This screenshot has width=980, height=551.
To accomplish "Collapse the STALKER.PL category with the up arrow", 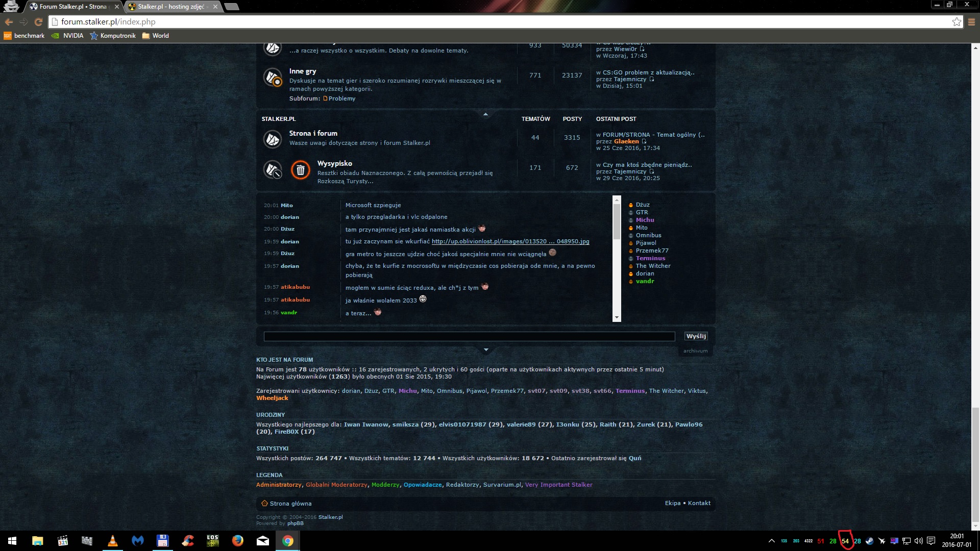I will [485, 114].
